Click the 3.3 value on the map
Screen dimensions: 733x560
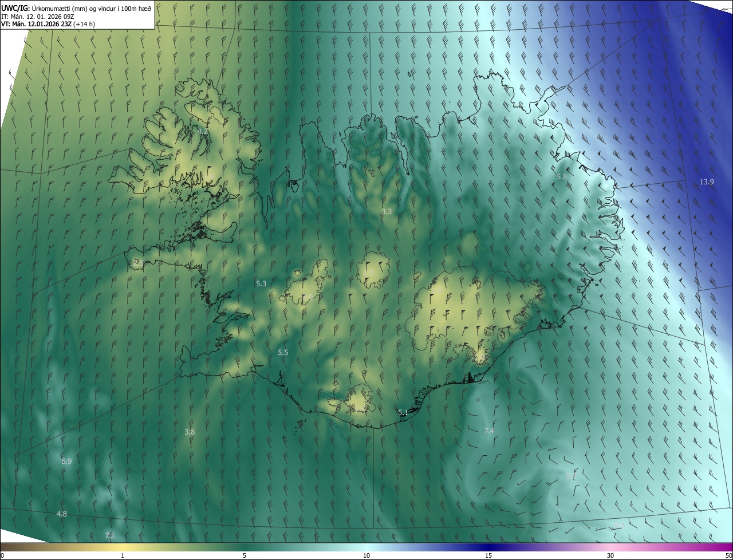387,211
